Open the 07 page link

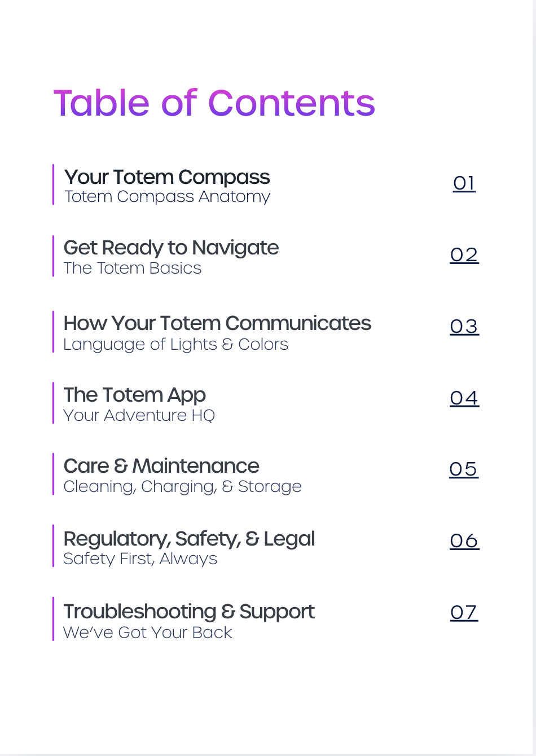point(464,613)
